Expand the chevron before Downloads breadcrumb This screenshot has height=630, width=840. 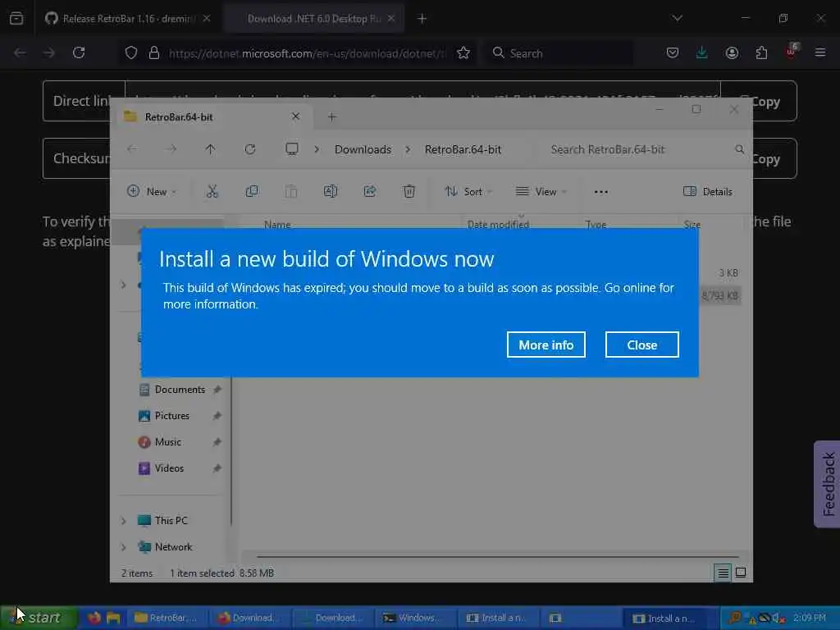point(317,149)
